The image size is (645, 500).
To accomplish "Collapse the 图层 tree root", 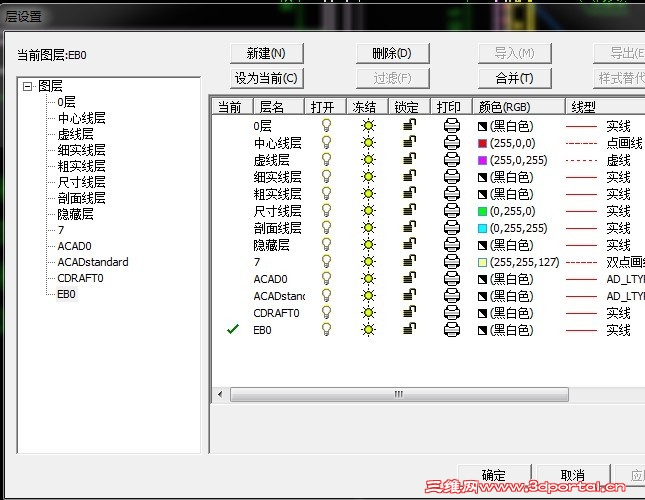I will [x=28, y=86].
